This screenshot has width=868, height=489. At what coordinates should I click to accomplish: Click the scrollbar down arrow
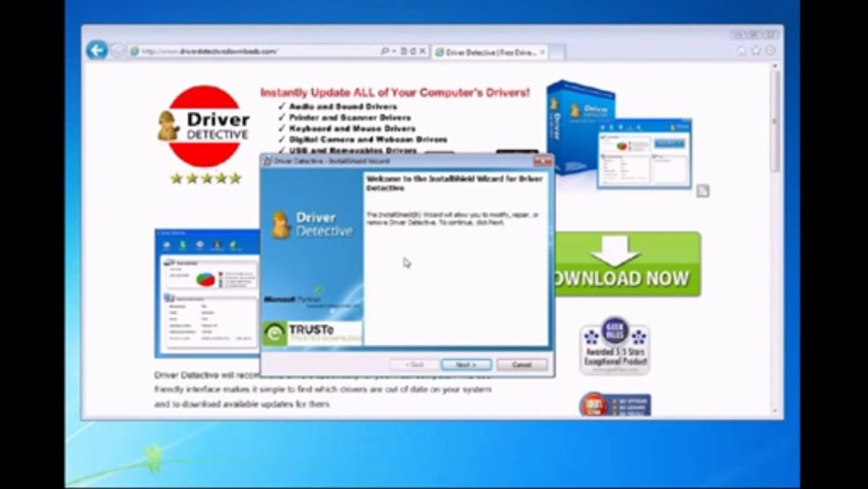point(775,411)
